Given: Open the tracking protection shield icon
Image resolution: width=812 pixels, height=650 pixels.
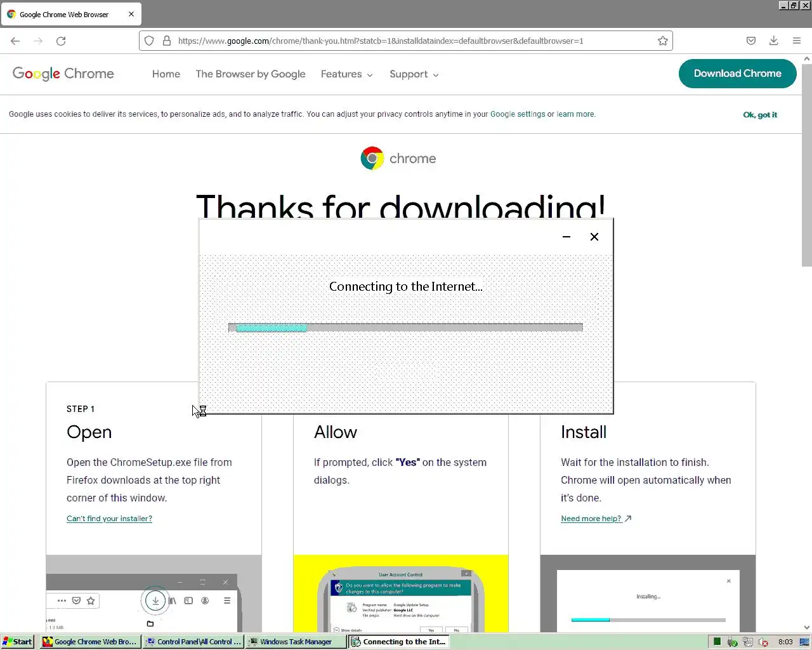Looking at the screenshot, I should pyautogui.click(x=149, y=41).
